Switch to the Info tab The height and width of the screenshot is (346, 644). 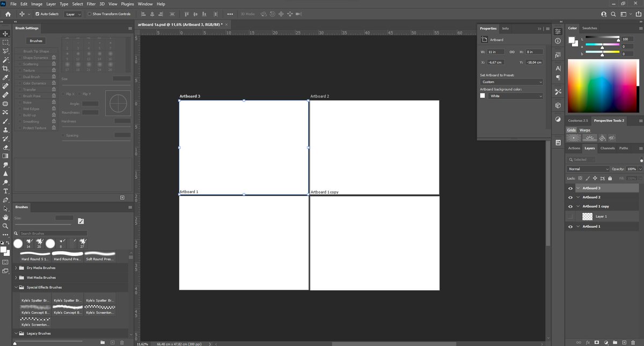(505, 28)
